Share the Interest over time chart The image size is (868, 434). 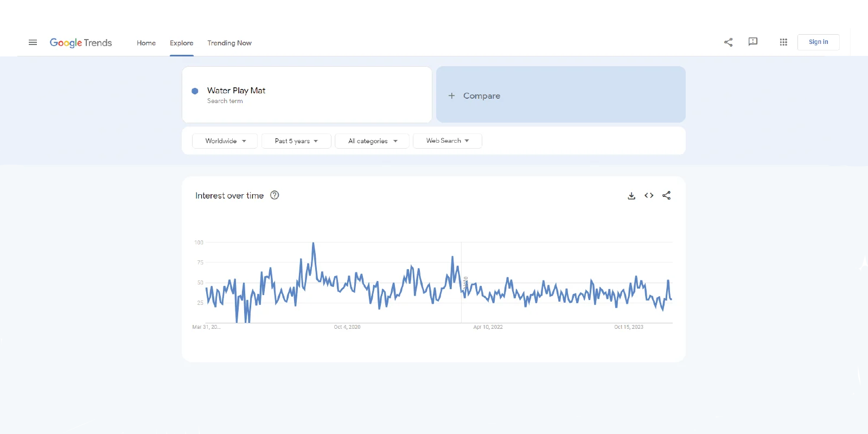(666, 196)
